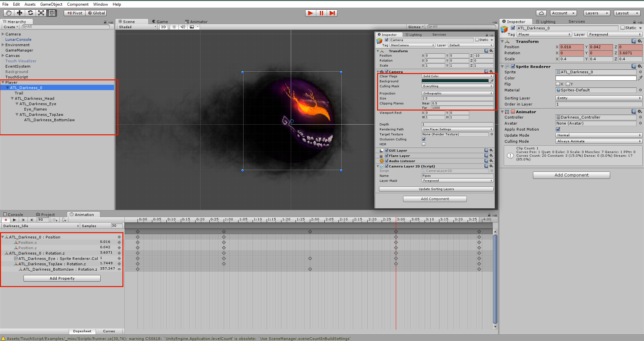Disable the Audio Listener component checkbox
Image resolution: width=644 pixels, height=341 pixels.
click(386, 161)
